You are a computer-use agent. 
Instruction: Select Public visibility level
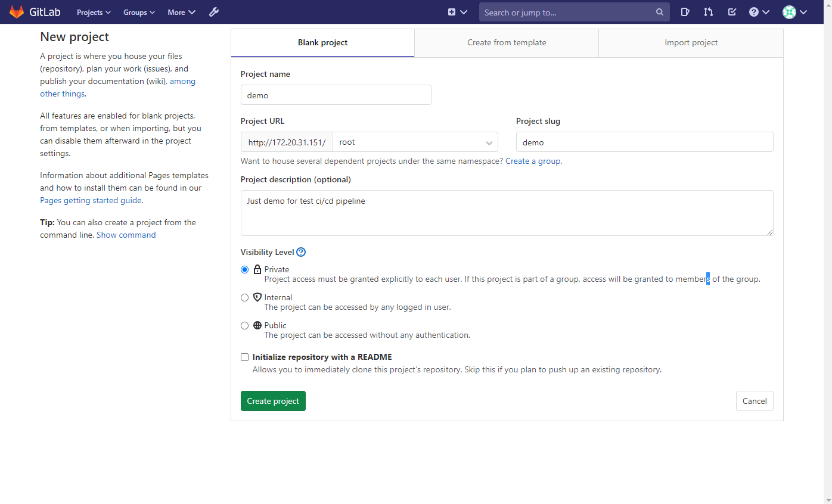tap(244, 325)
